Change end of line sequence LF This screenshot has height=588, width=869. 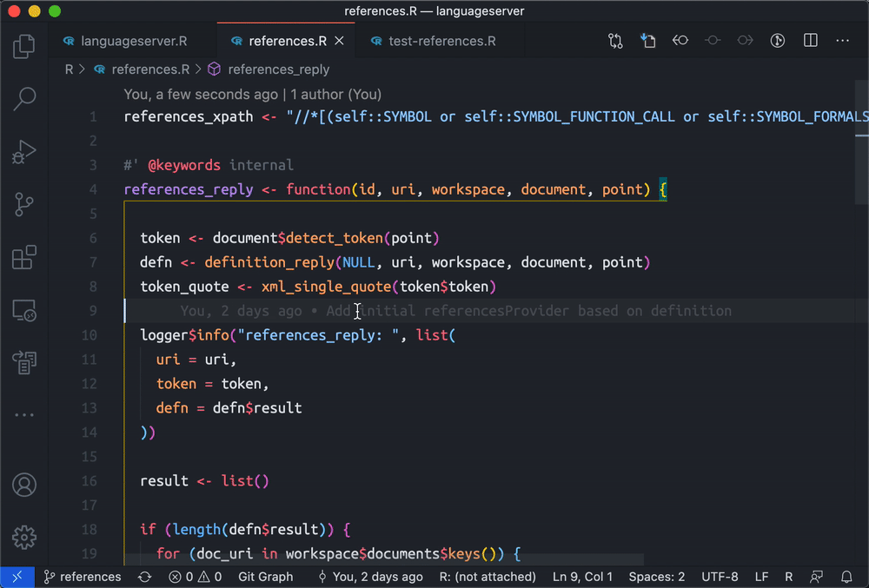click(x=761, y=577)
